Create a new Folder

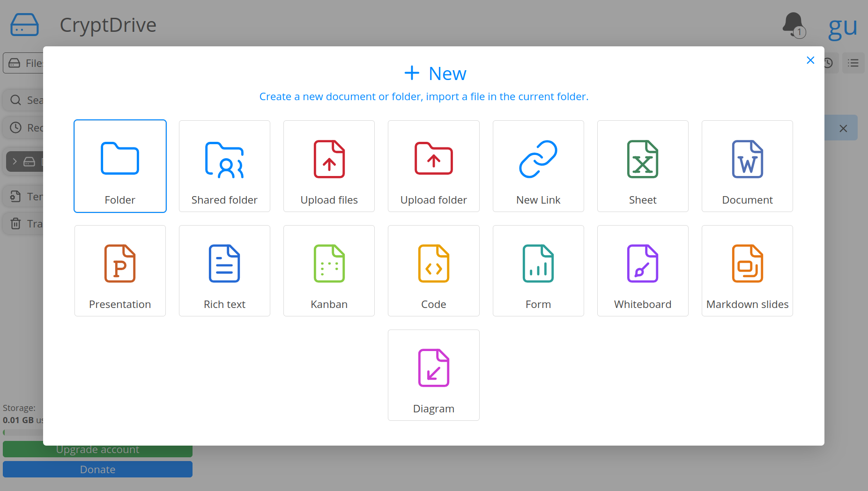[x=120, y=166]
